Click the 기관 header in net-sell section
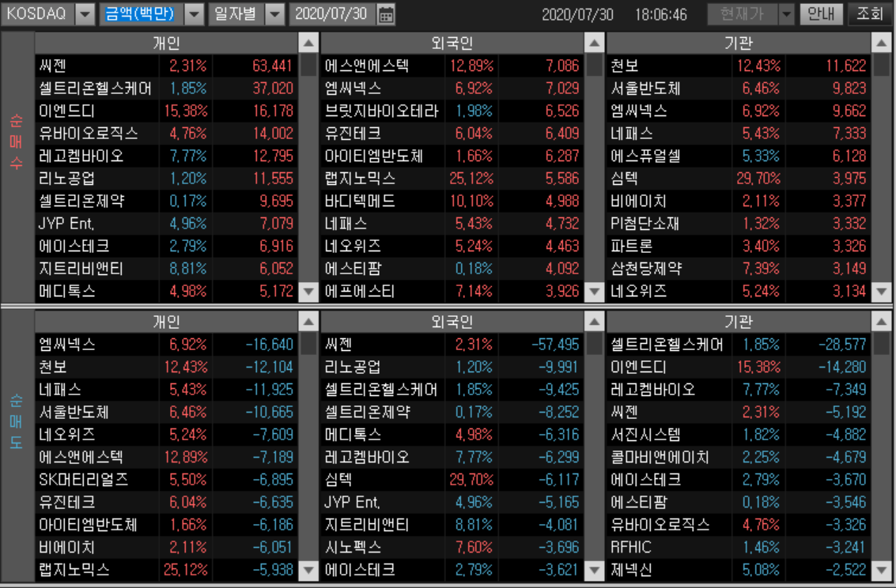 (x=739, y=322)
